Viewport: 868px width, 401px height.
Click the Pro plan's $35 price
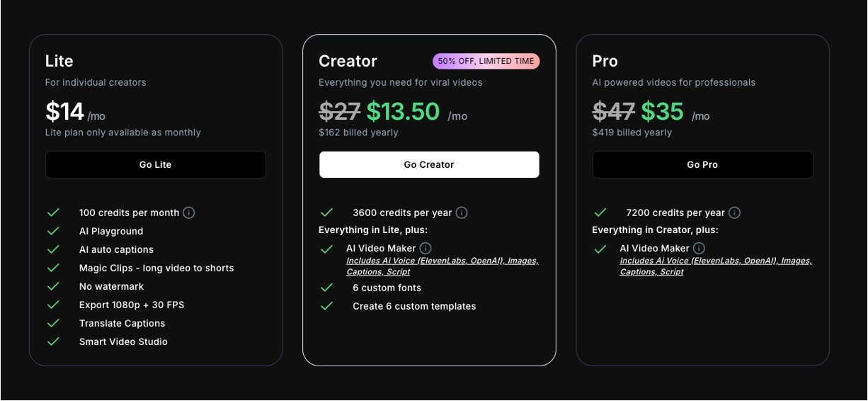pos(662,111)
